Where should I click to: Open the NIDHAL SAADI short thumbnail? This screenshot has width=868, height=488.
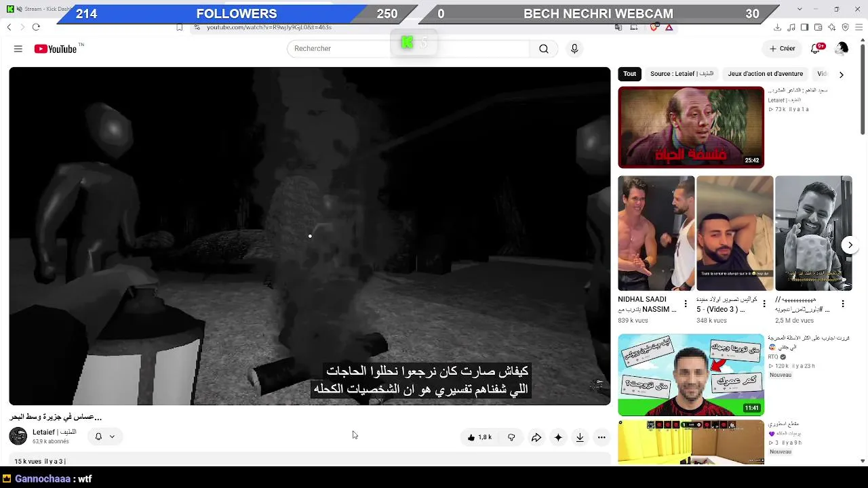[656, 233]
